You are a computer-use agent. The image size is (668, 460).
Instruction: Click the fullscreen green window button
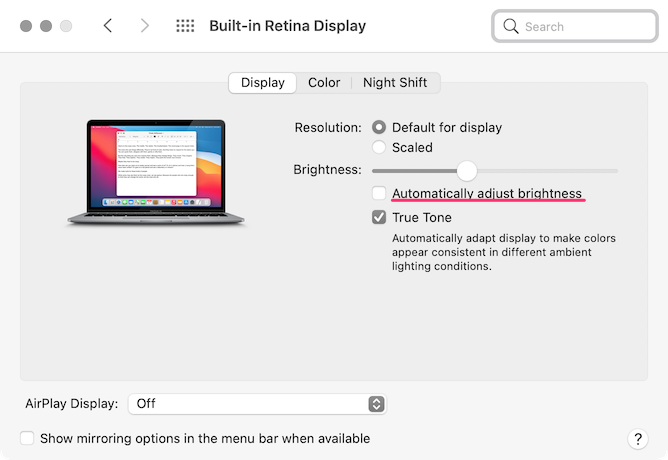pos(66,26)
